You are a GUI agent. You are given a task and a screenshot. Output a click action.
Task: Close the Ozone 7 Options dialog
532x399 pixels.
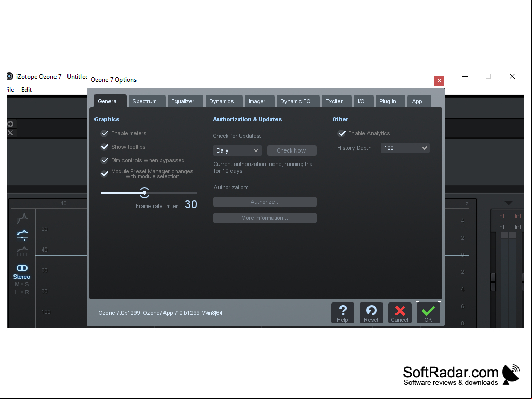click(439, 80)
